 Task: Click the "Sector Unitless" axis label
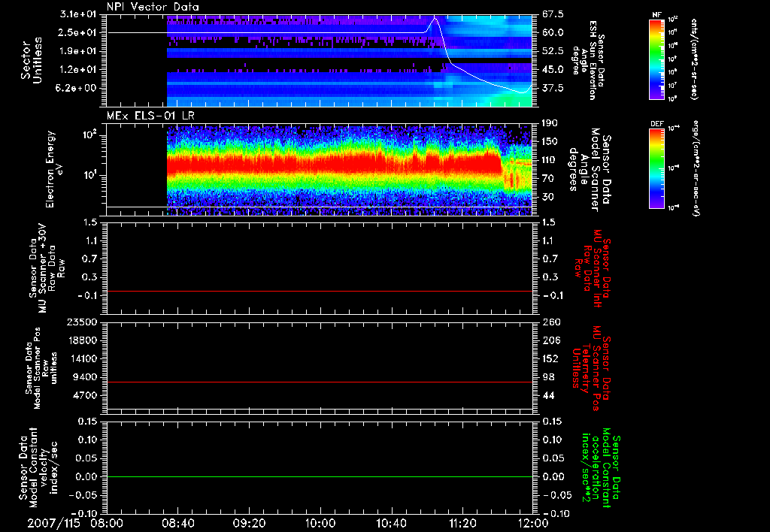pyautogui.click(x=32, y=60)
